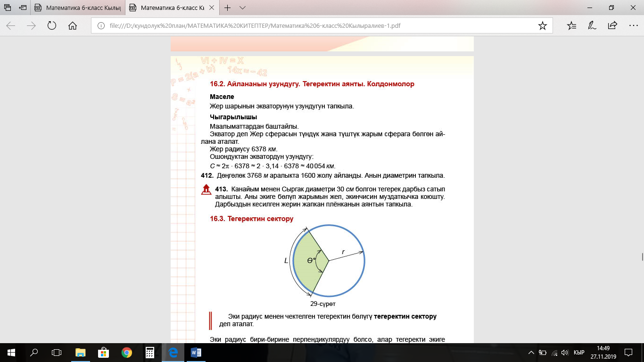The image size is (644, 362).
Task: Expand the tab previews chevron
Action: pos(242,8)
